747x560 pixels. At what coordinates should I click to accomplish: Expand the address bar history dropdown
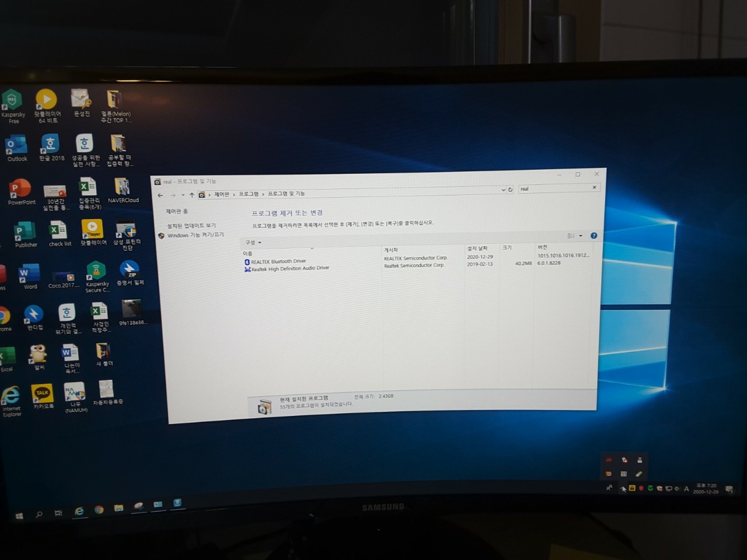(504, 190)
